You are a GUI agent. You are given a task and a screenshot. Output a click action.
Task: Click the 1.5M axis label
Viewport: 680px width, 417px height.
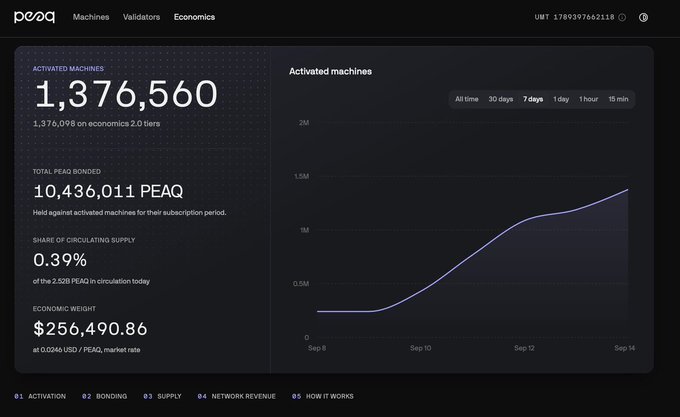click(x=301, y=176)
